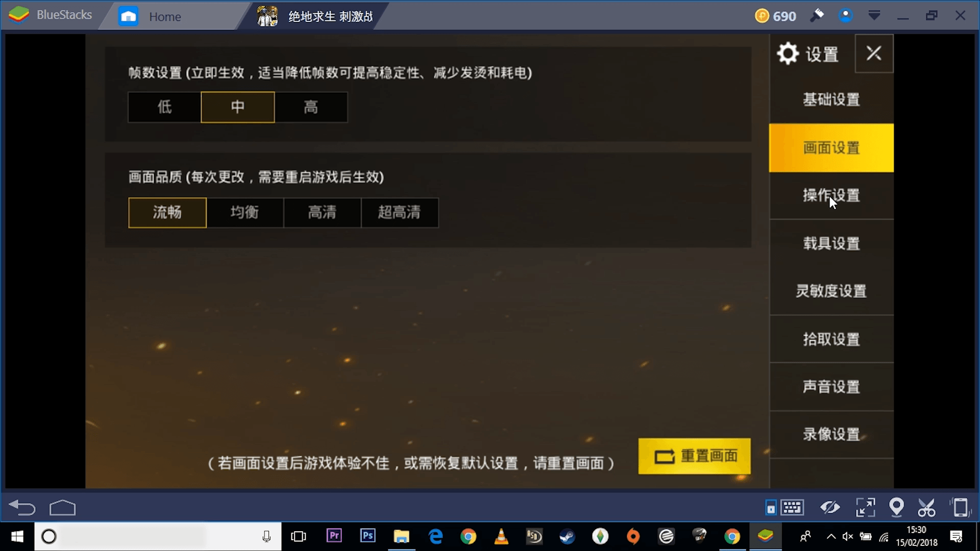This screenshot has width=980, height=551.
Task: Open 操作设置 (Controls Settings) menu
Action: (831, 195)
